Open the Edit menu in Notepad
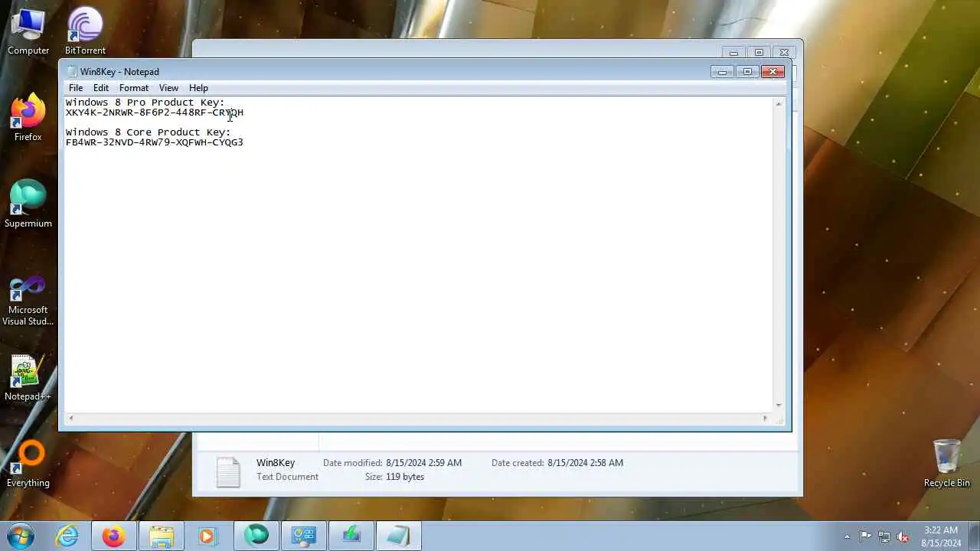 pos(101,88)
